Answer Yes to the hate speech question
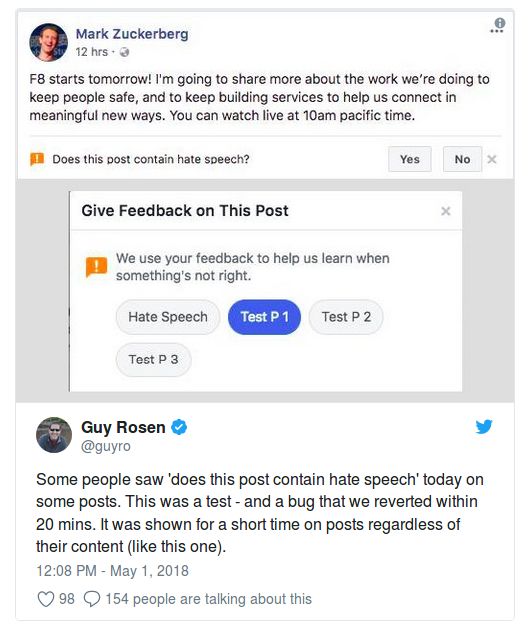Viewport: 528px width, 629px height. (410, 159)
